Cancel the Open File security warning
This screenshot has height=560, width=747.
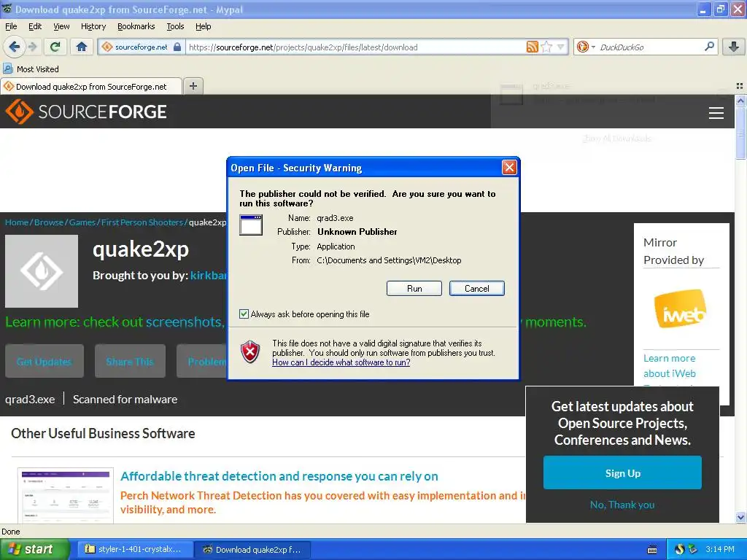coord(476,289)
